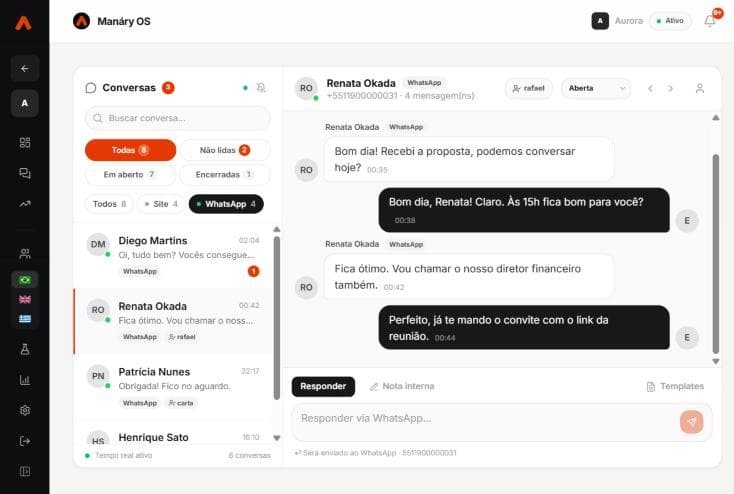Click the message 'Bom dia! Recebi a proposta'

click(469, 159)
